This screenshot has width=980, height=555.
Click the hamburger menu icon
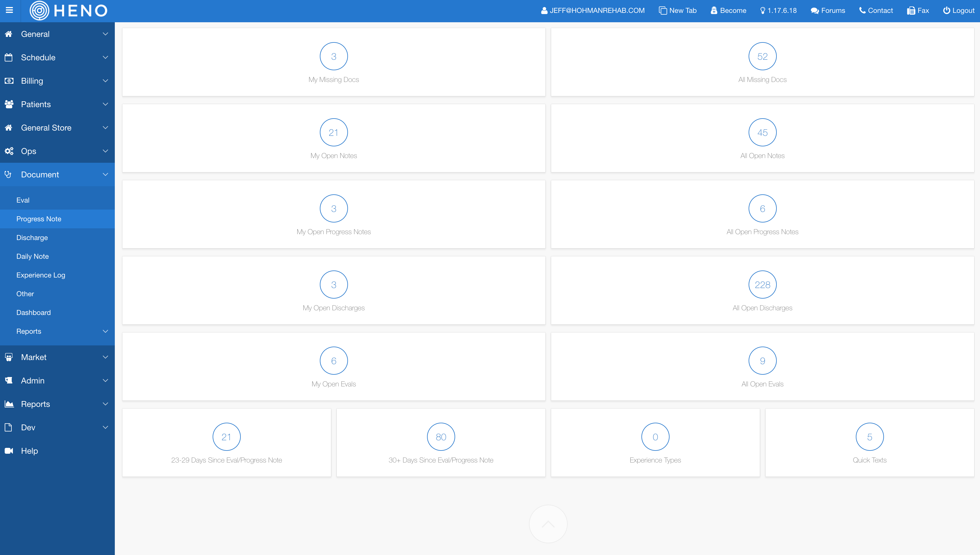pyautogui.click(x=9, y=10)
